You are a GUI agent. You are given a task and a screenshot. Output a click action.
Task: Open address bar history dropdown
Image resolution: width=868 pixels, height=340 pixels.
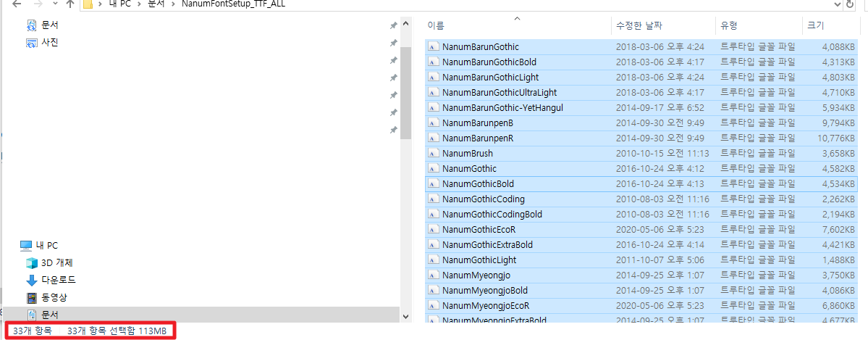point(837,4)
